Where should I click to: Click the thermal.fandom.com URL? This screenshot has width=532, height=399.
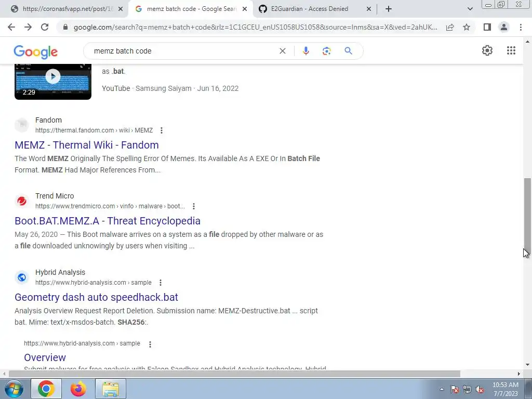point(94,130)
